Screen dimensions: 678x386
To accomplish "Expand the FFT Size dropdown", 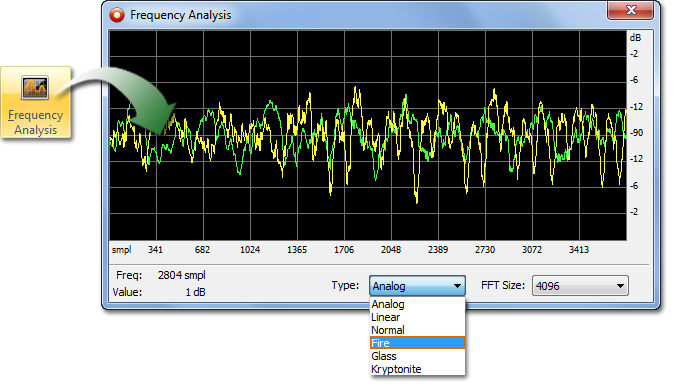I will 580,286.
